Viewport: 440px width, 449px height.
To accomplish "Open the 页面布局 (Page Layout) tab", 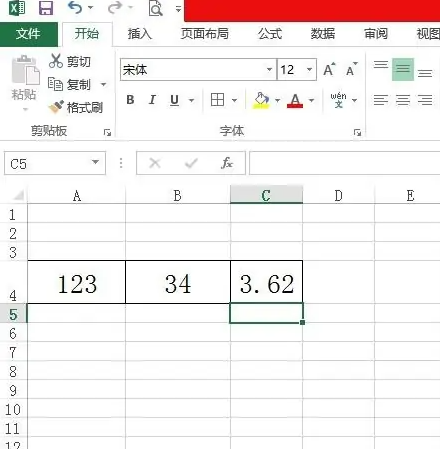I will (x=205, y=34).
